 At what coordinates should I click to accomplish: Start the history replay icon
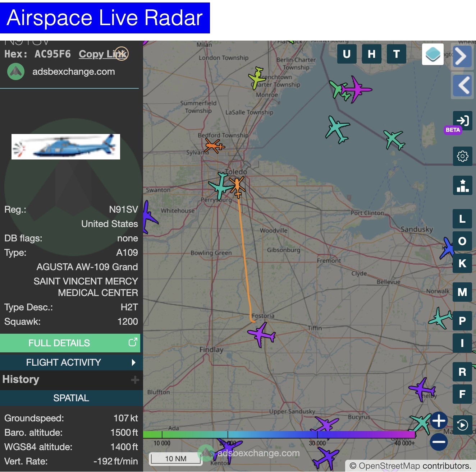(x=462, y=425)
